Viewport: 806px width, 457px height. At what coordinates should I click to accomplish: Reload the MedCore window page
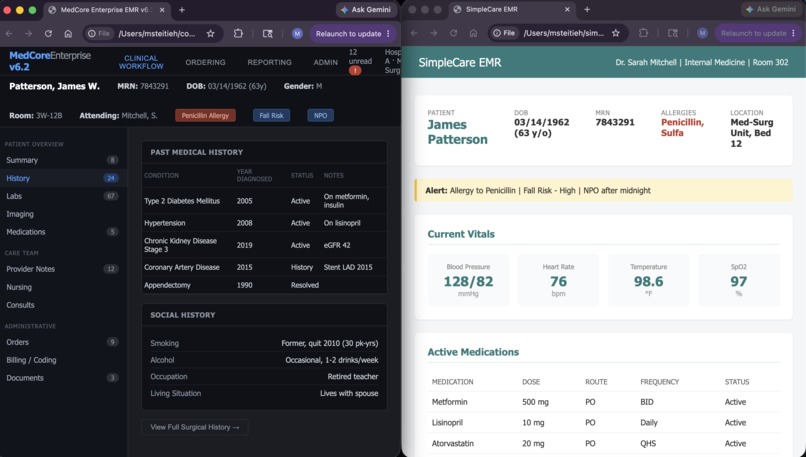(x=48, y=33)
